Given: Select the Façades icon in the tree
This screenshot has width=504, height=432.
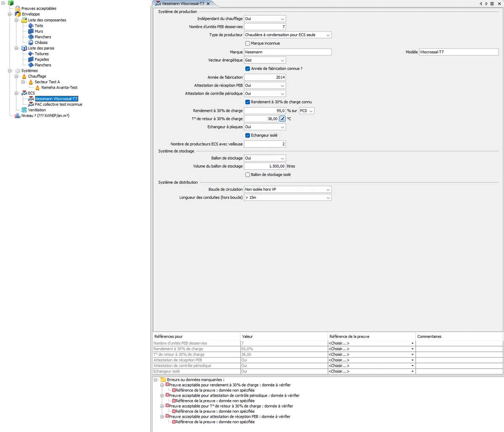Looking at the screenshot, I should (31, 59).
